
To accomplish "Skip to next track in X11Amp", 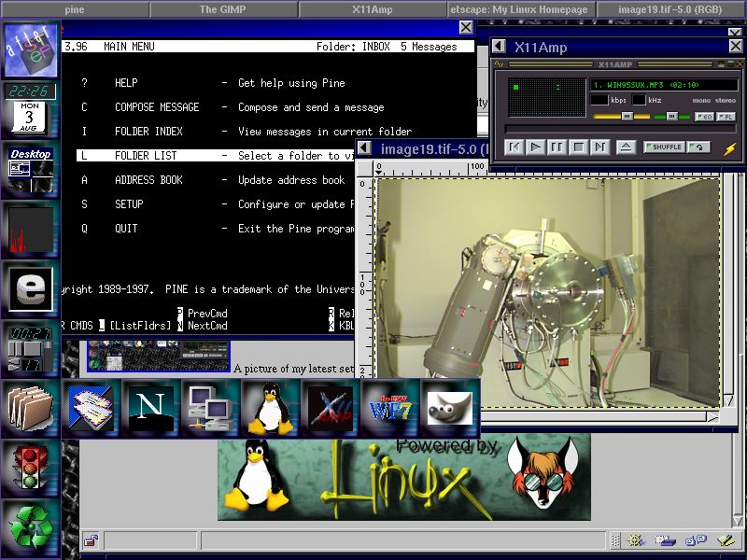I will point(599,147).
